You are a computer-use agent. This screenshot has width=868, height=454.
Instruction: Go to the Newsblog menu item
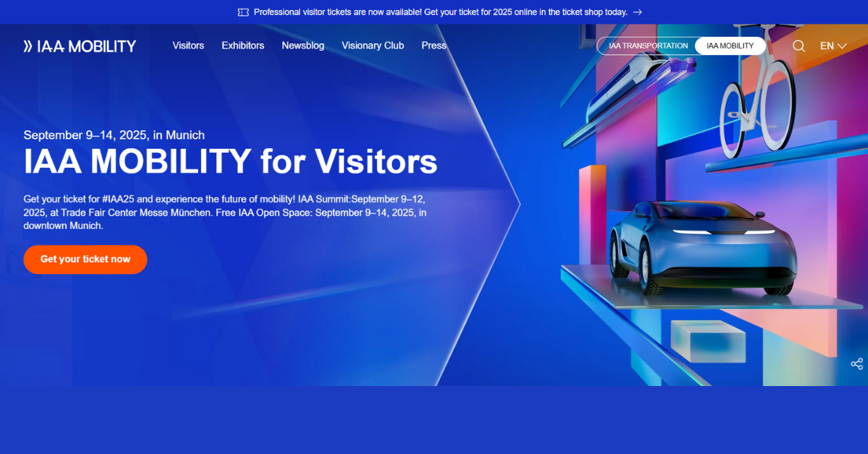[x=303, y=46]
